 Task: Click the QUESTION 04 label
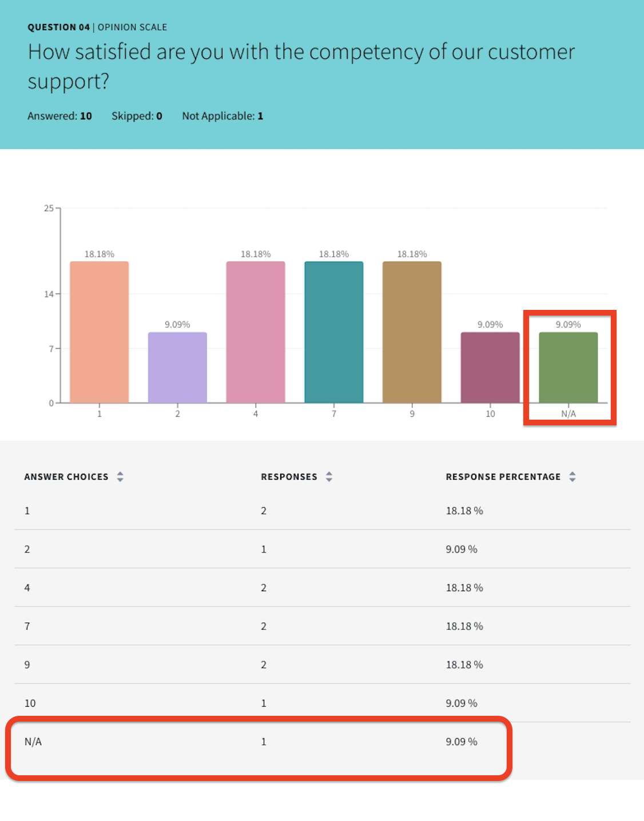pyautogui.click(x=58, y=27)
